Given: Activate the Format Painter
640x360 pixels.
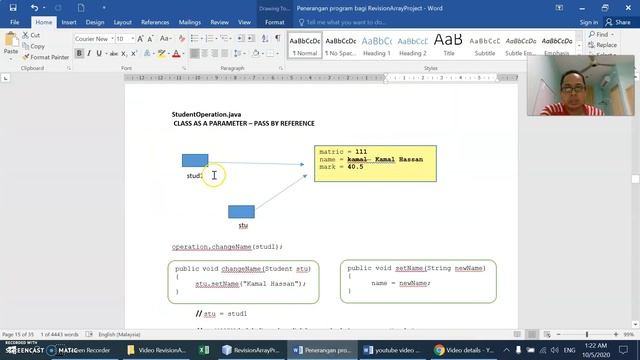Looking at the screenshot, I should point(46,57).
